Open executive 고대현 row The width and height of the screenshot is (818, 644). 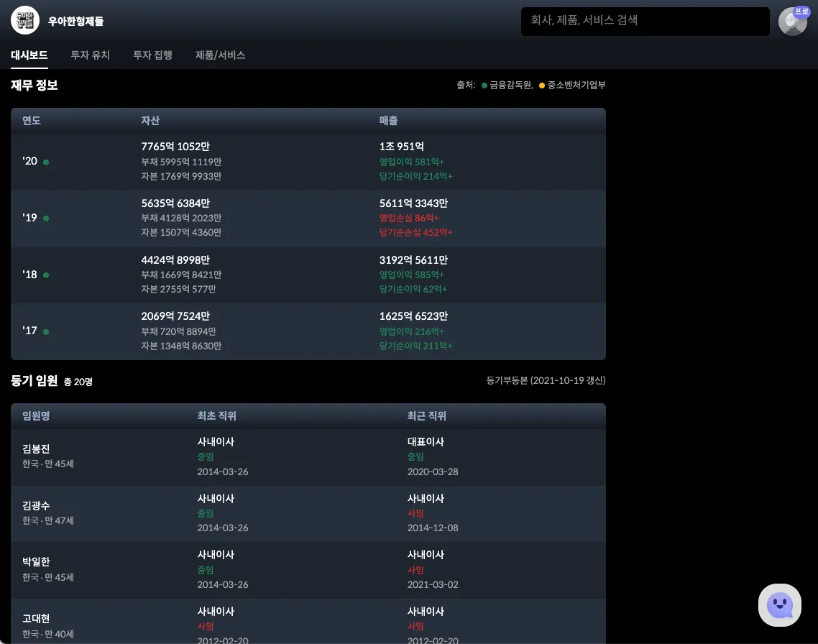pos(308,622)
